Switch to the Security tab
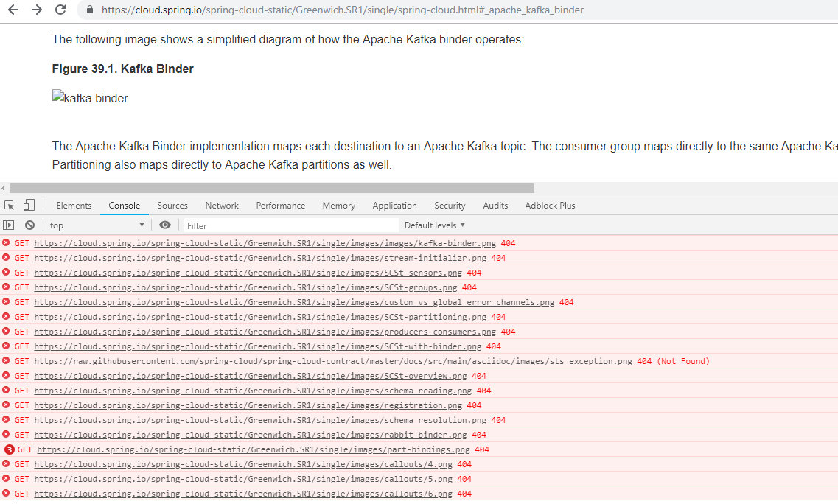The image size is (838, 504). pyautogui.click(x=450, y=206)
